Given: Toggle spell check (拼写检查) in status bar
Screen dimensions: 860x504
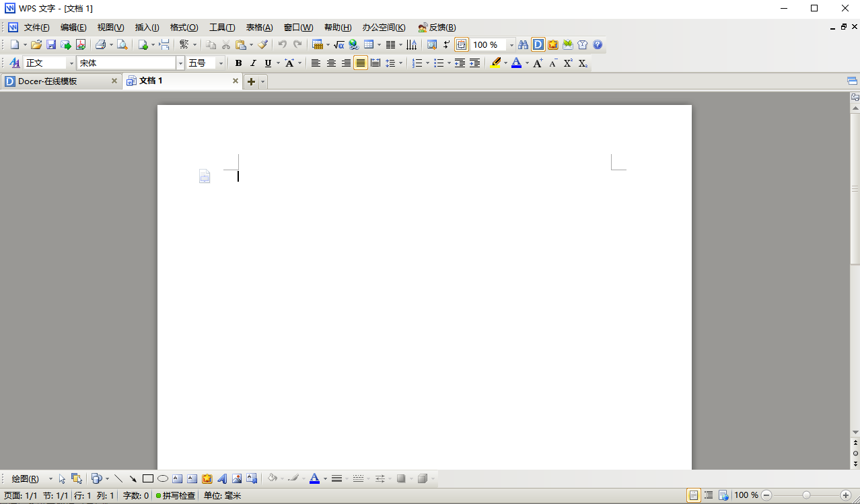Looking at the screenshot, I should [175, 496].
